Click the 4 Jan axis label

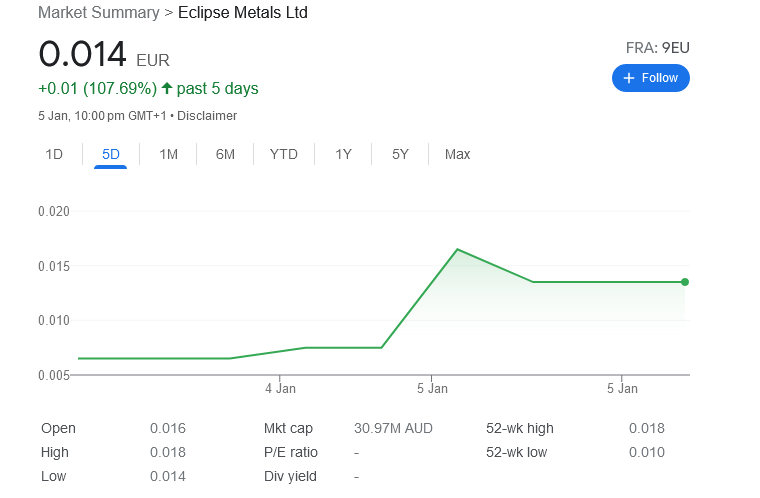click(280, 388)
